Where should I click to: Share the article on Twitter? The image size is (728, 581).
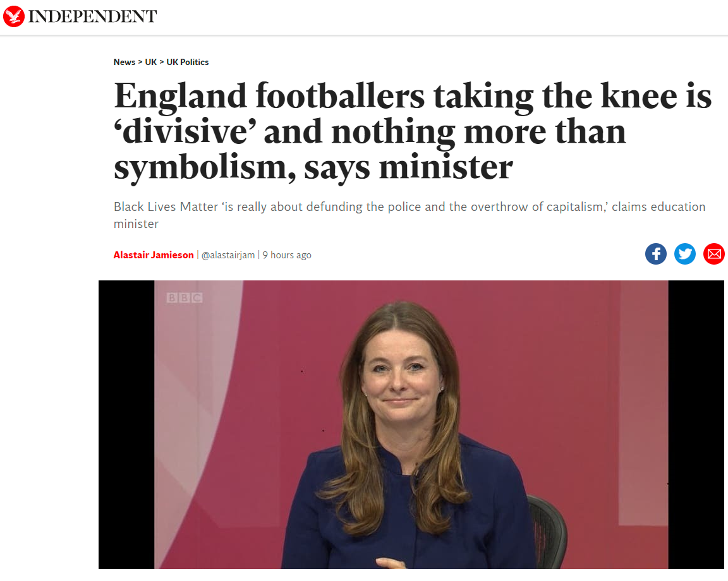pyautogui.click(x=684, y=254)
